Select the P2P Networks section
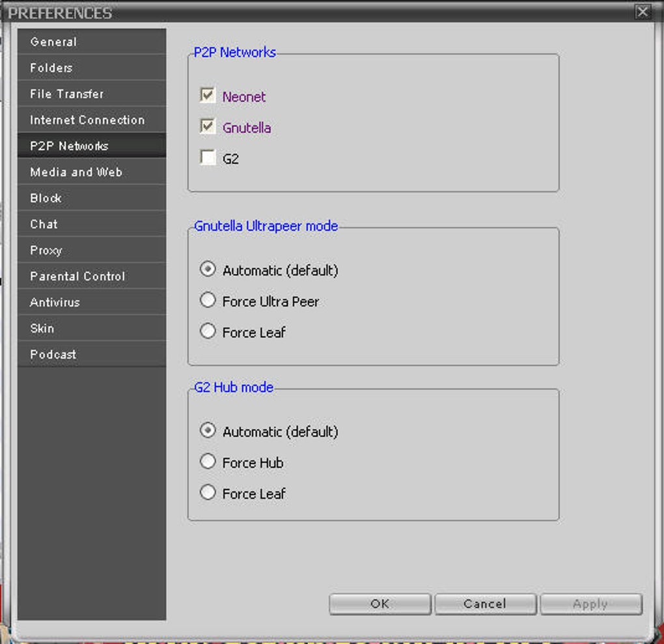Image resolution: width=664 pixels, height=644 pixels. click(92, 146)
